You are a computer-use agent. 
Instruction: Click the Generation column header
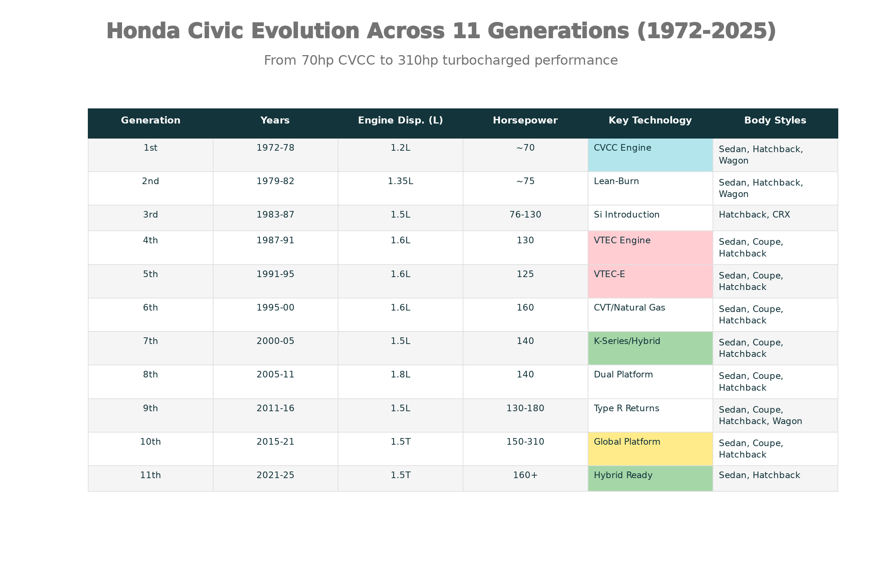click(150, 121)
